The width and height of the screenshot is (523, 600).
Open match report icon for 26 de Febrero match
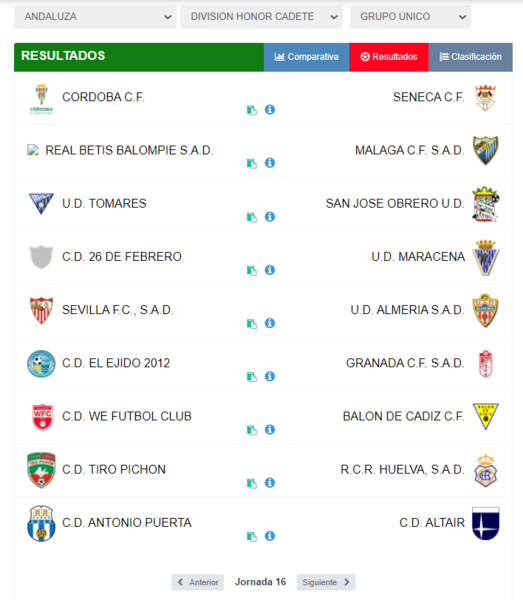pyautogui.click(x=252, y=270)
